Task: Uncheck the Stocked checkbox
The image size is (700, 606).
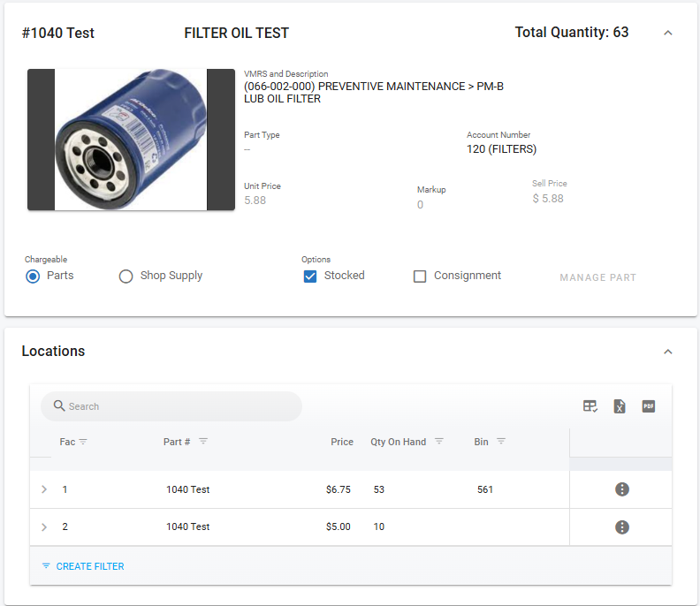Action: coord(310,276)
